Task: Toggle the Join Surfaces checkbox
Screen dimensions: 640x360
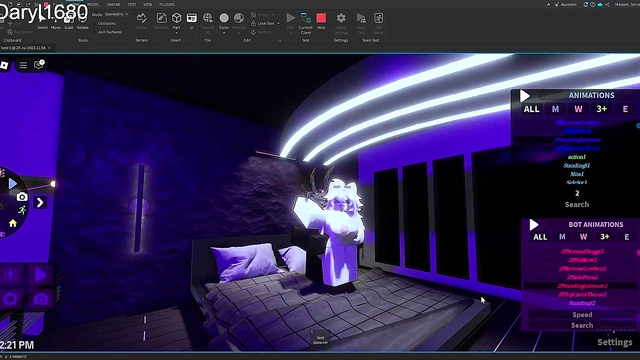Action: (x=96, y=32)
